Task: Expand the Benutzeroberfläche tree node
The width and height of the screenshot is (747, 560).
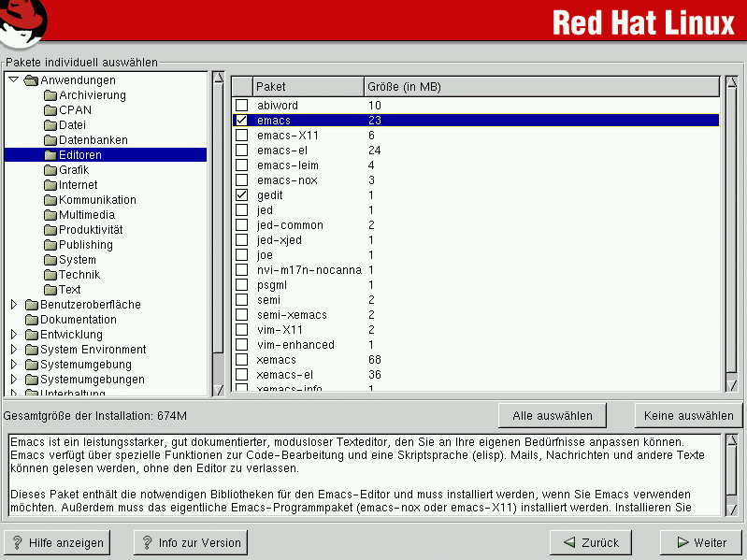Action: (13, 305)
